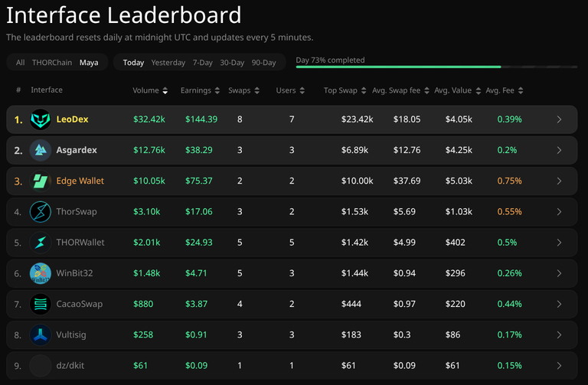Image resolution: width=588 pixels, height=385 pixels.
Task: Click the LeoDex logo icon
Action: (x=41, y=119)
